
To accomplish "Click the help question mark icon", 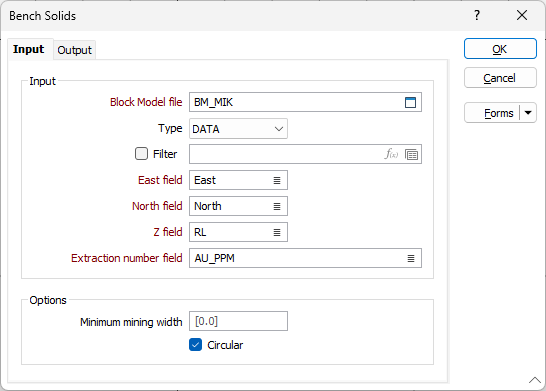I will point(477,15).
